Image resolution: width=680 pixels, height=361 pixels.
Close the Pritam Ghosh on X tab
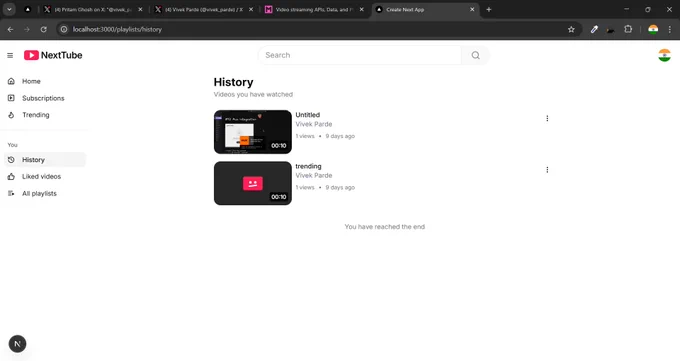point(140,10)
